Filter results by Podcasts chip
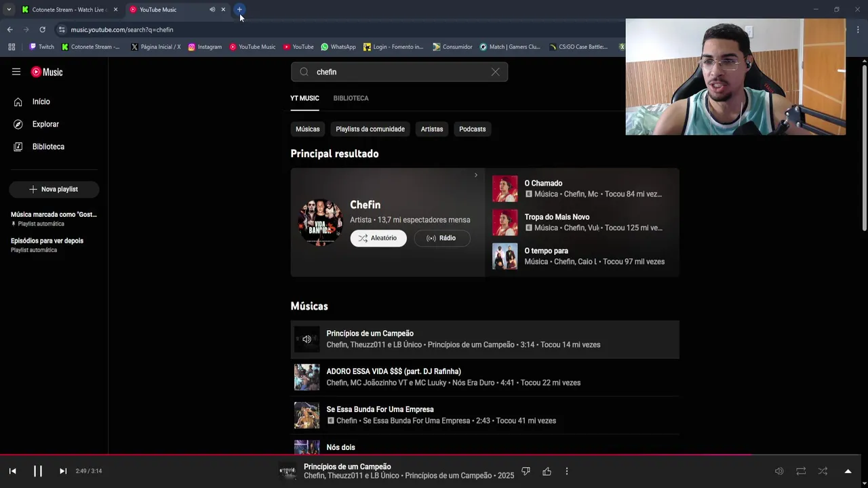868x488 pixels. point(473,129)
